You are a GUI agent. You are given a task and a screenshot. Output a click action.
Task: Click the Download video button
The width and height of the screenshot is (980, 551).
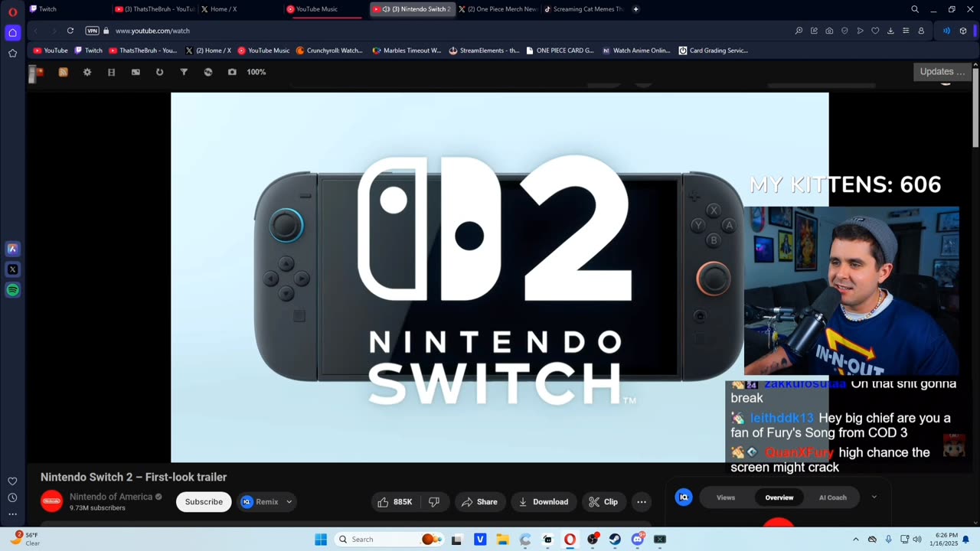[544, 502]
